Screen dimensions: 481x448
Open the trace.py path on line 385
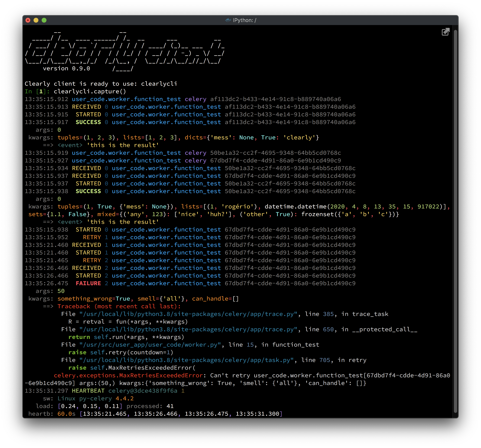188,314
